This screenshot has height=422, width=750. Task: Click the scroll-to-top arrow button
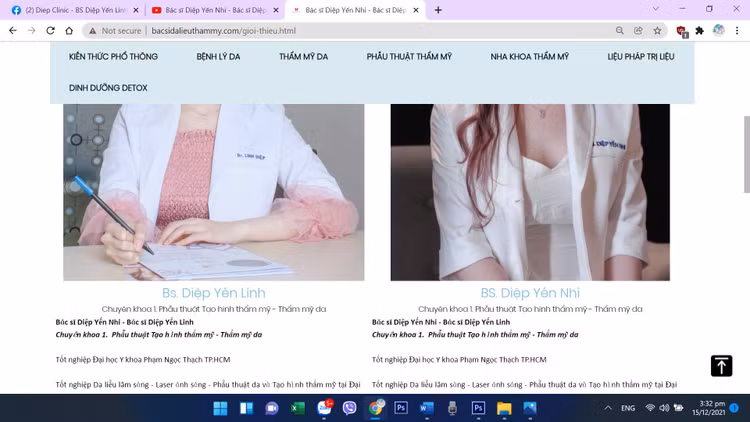721,366
